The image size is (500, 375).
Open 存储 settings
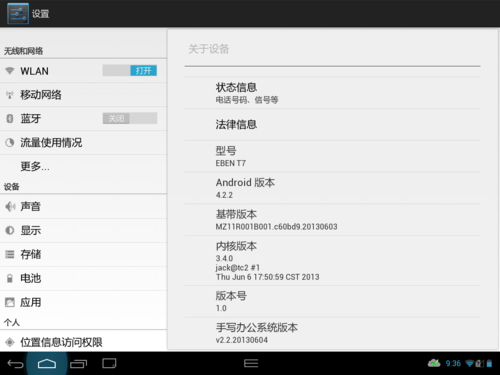83,255
